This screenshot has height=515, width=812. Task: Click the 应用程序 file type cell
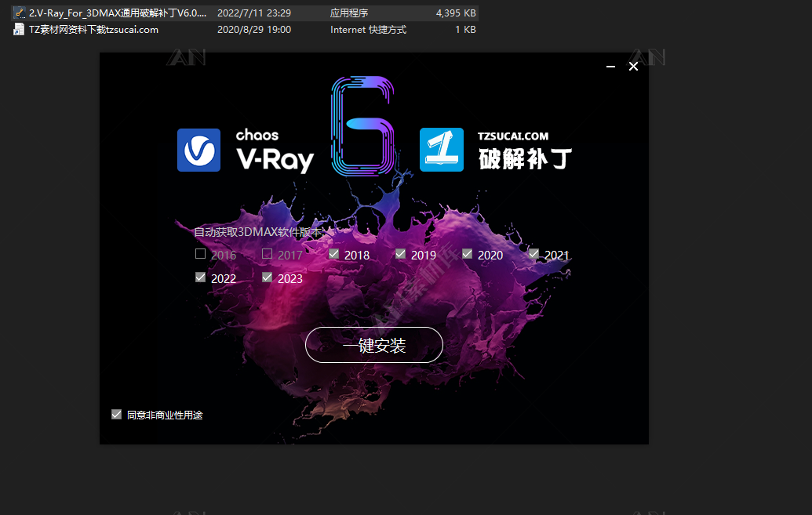[x=349, y=13]
